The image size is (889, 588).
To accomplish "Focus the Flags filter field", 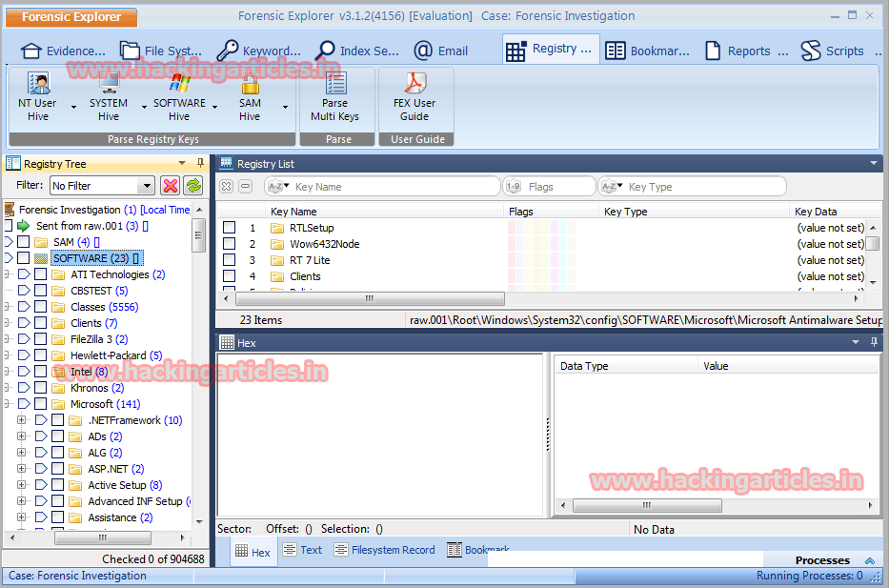I will pyautogui.click(x=550, y=187).
